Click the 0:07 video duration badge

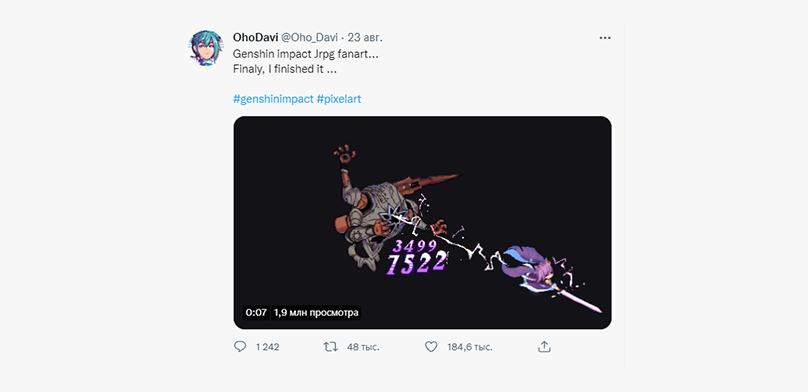click(x=256, y=312)
